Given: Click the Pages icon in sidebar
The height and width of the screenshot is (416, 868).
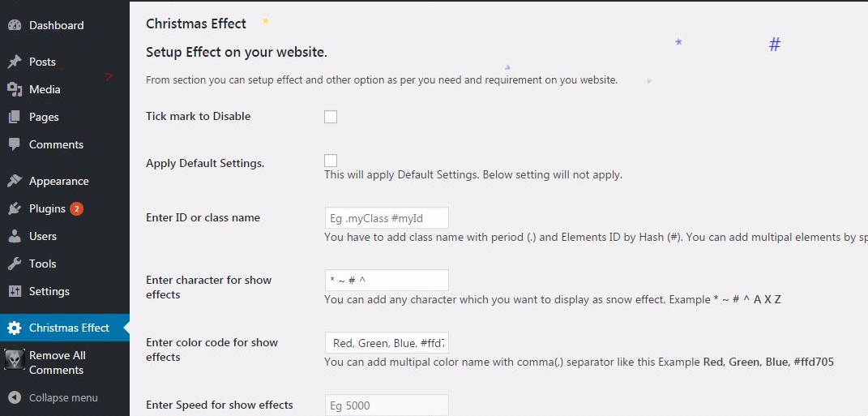Looking at the screenshot, I should point(15,117).
